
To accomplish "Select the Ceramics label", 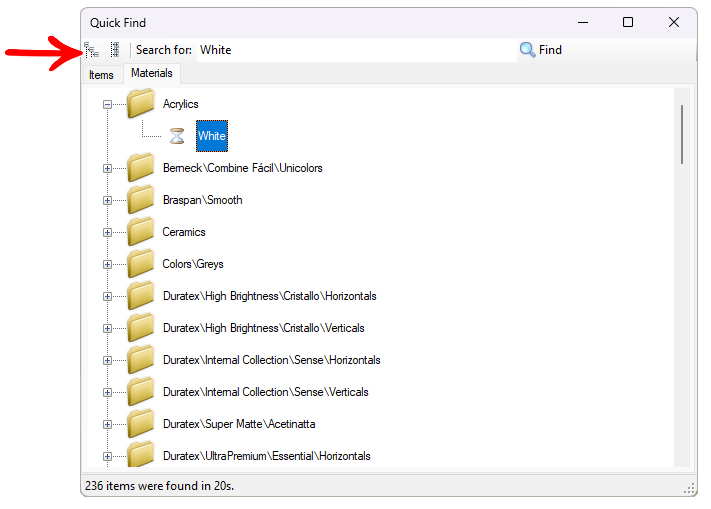I will 184,232.
